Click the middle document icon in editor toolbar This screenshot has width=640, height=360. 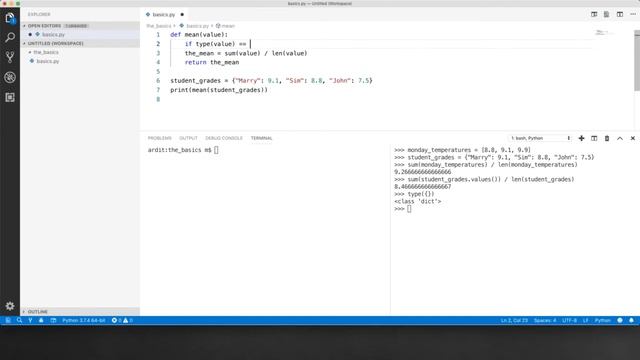607,14
